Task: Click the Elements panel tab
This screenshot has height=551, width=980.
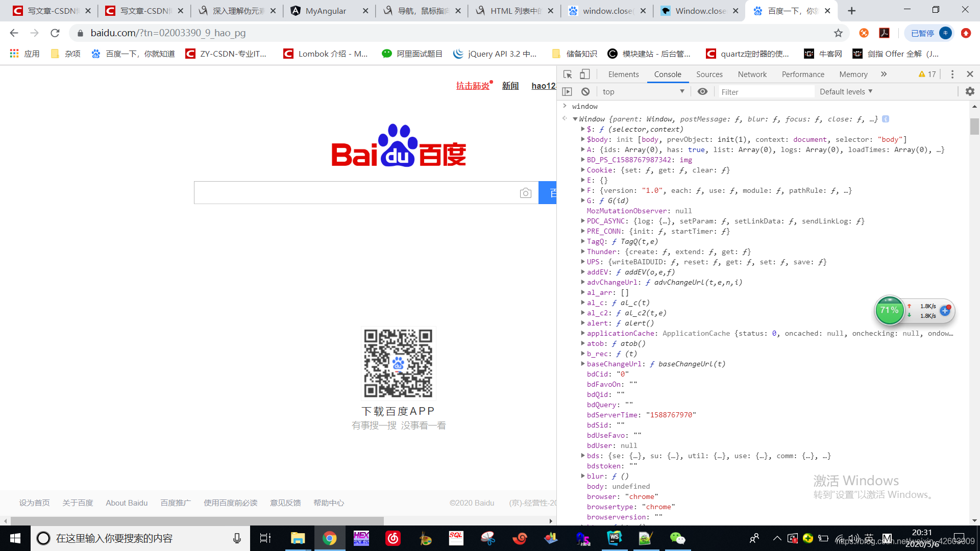Action: (x=623, y=74)
